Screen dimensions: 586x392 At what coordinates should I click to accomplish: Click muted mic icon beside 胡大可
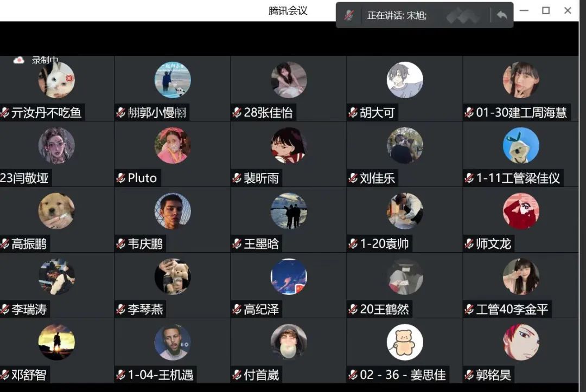[x=353, y=112]
